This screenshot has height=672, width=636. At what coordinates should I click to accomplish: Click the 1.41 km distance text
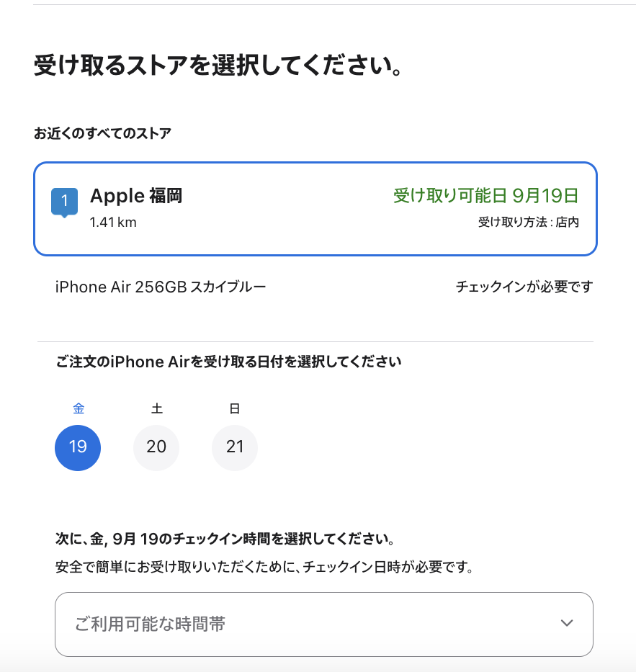pos(113,223)
